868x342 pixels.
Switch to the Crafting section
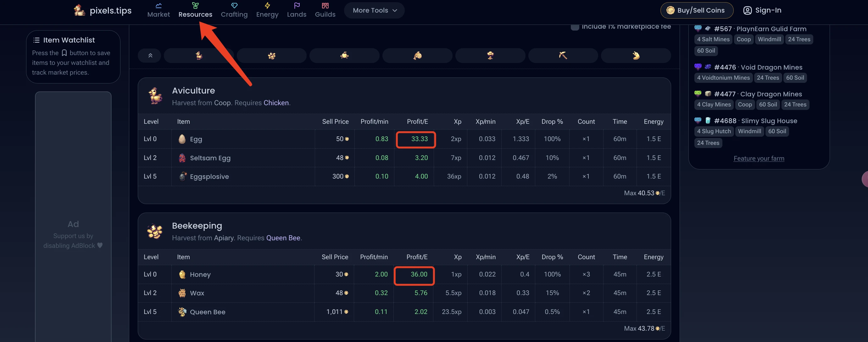(234, 10)
